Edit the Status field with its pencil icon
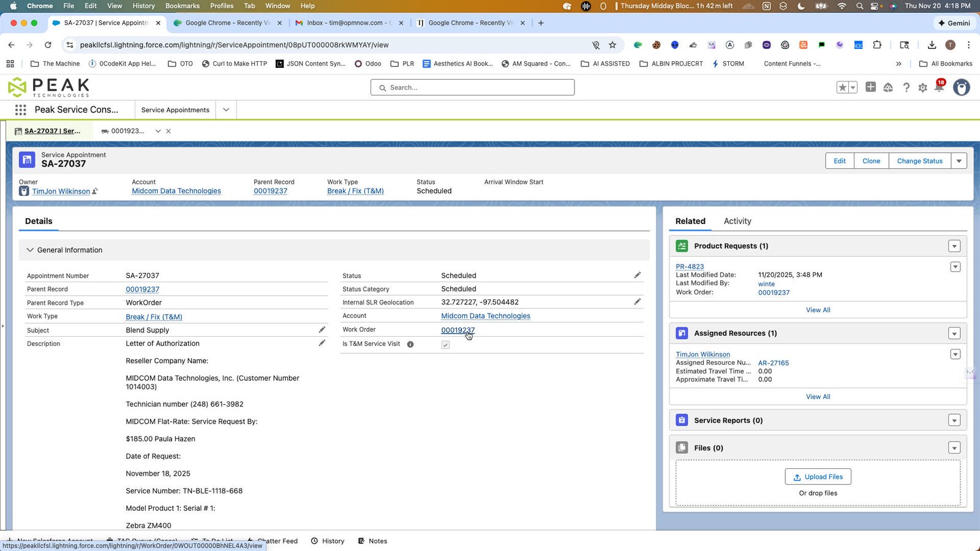This screenshot has height=551, width=980. [637, 275]
